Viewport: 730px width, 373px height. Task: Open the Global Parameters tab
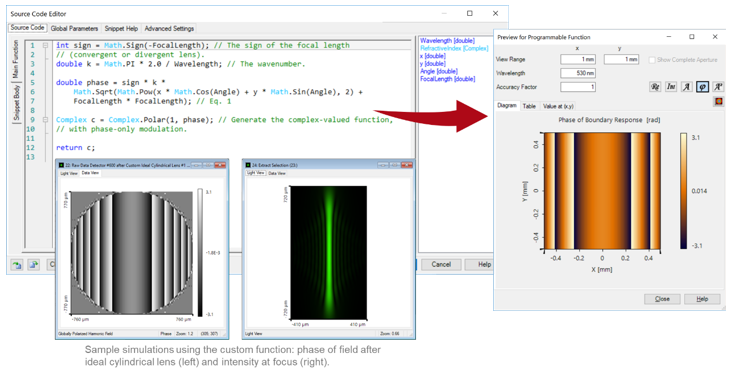pyautogui.click(x=74, y=28)
